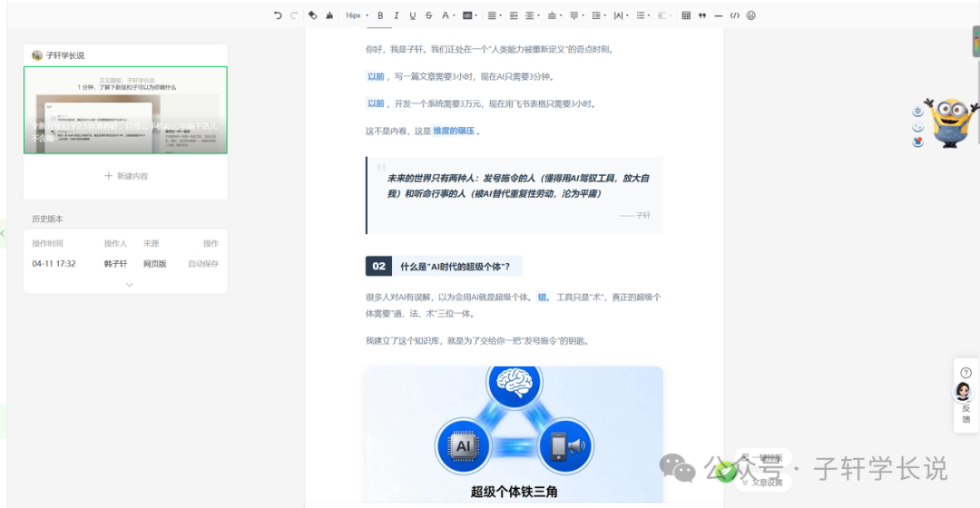Undo the last edit
This screenshot has height=508, width=980.
coord(278,15)
